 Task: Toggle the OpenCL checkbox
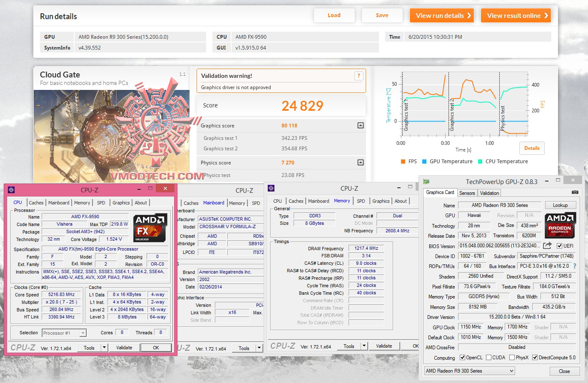(x=462, y=358)
